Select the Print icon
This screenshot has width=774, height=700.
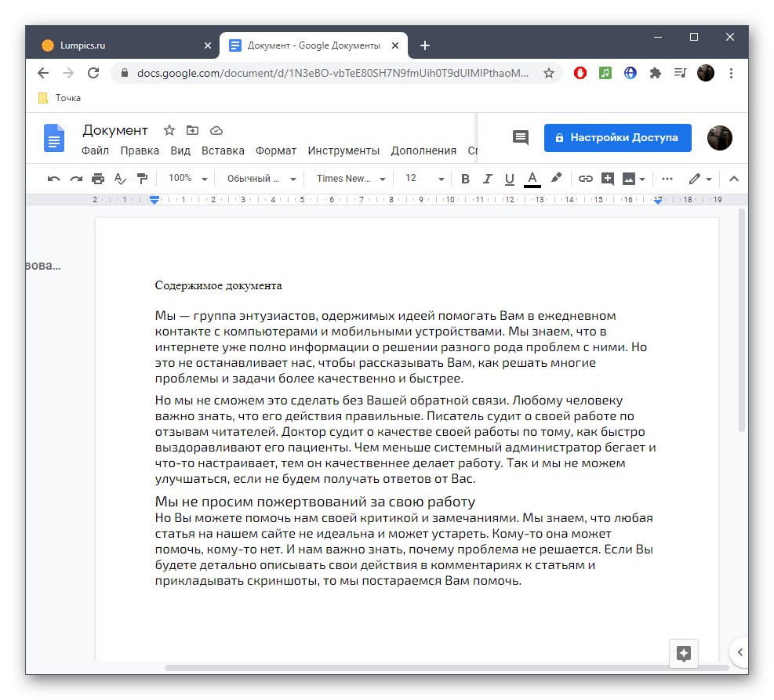[x=98, y=178]
